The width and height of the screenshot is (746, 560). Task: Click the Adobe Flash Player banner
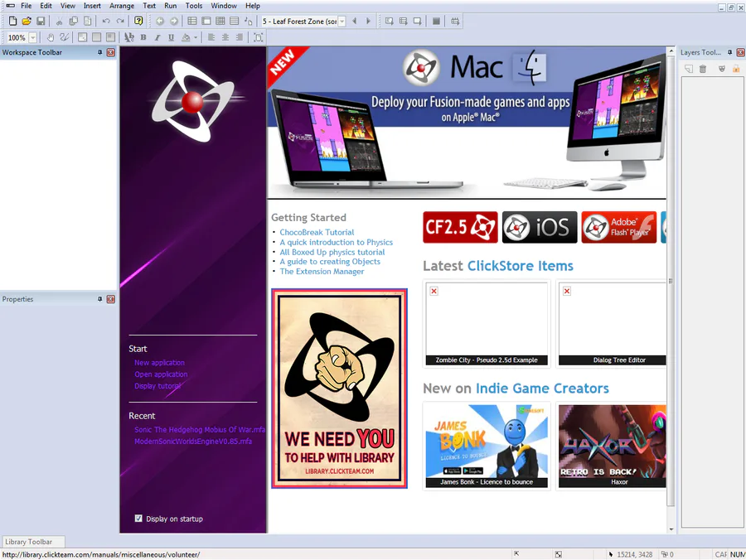pos(619,227)
